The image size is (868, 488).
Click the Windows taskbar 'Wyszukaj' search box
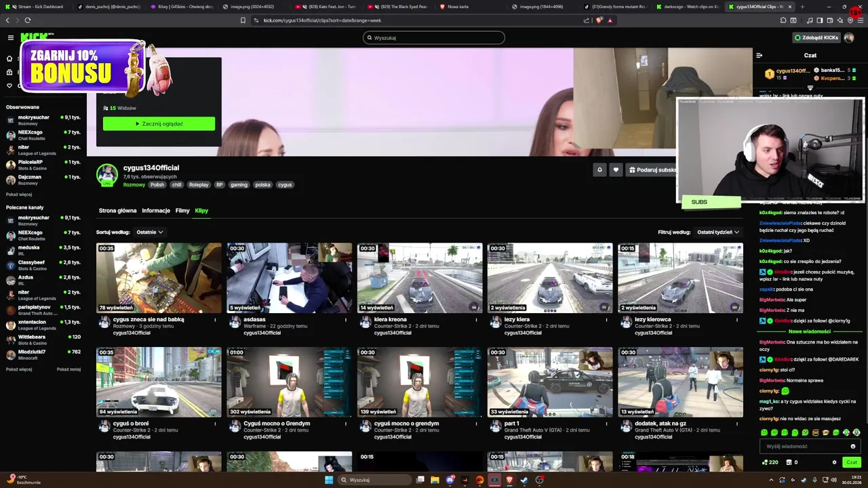click(x=375, y=480)
